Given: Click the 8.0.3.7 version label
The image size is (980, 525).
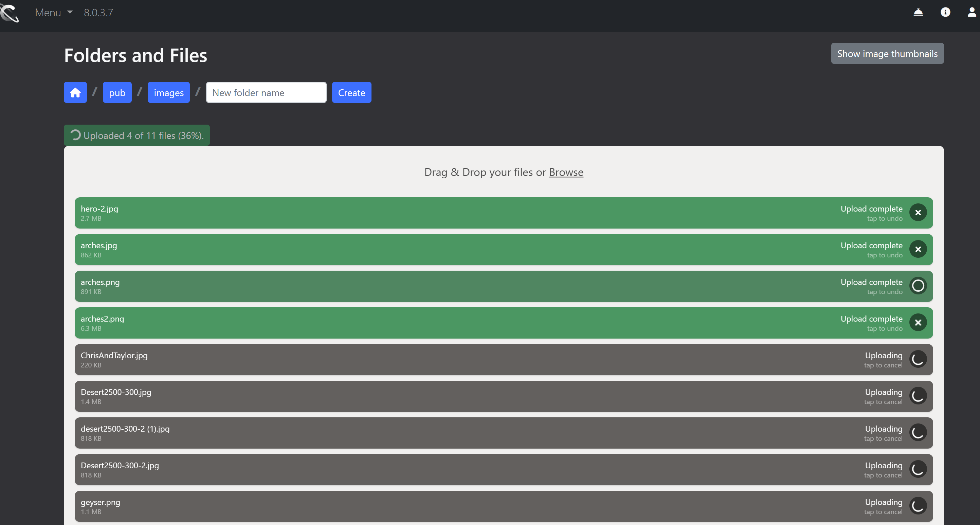Looking at the screenshot, I should coord(98,13).
